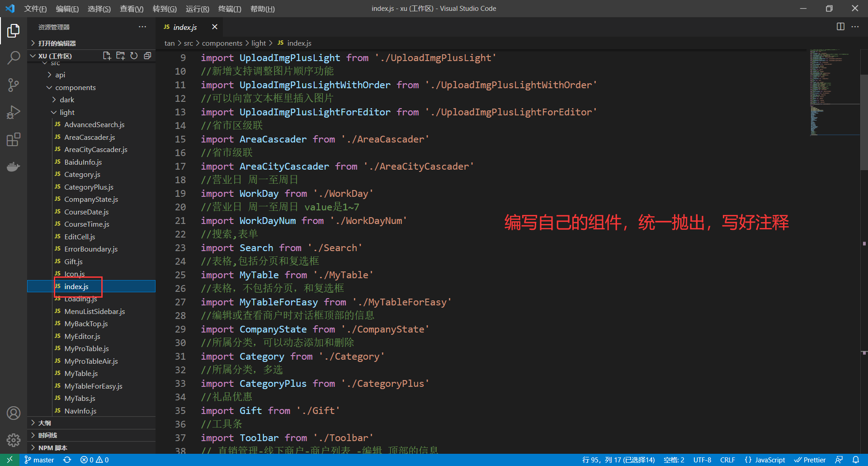The image size is (868, 466).
Task: Open the Manage gear icon
Action: pyautogui.click(x=14, y=440)
